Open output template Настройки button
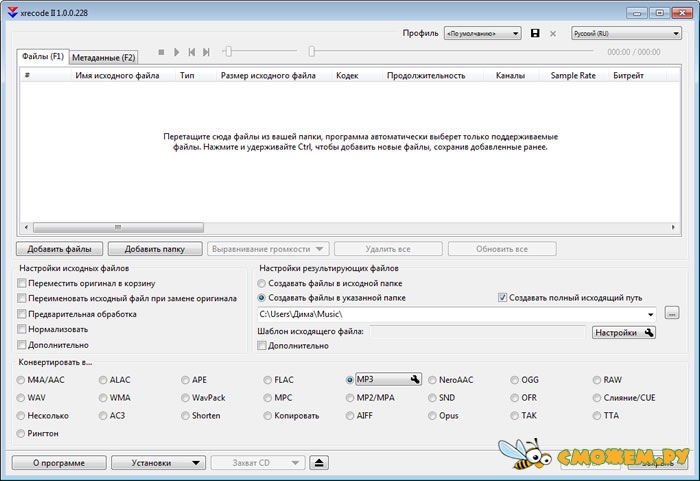Image resolution: width=700 pixels, height=481 pixels. pos(624,332)
